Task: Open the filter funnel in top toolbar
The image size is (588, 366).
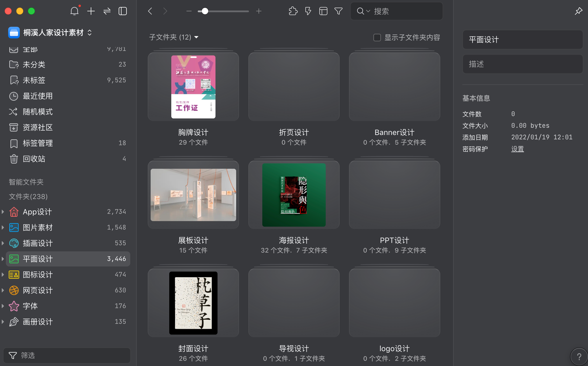Action: 338,11
